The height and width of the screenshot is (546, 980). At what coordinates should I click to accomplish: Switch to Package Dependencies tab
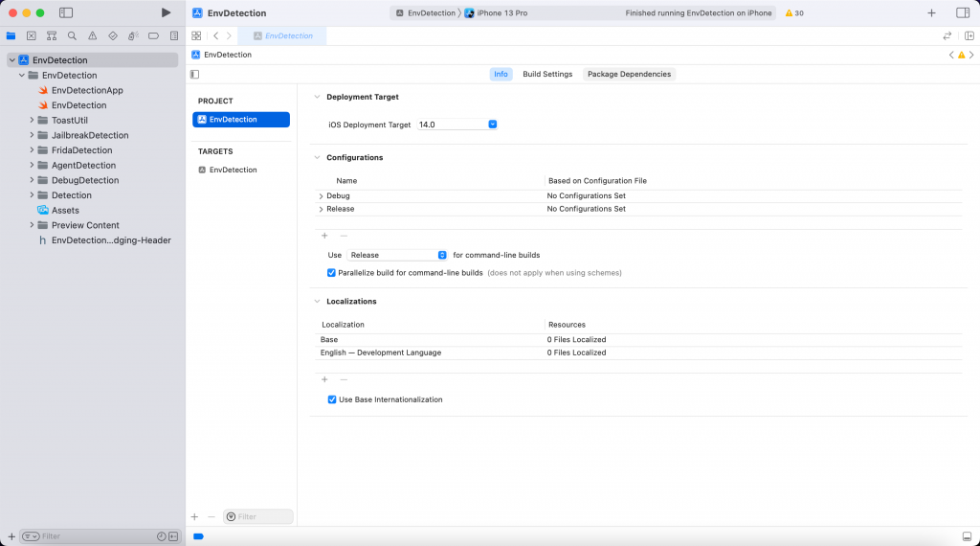(x=629, y=74)
